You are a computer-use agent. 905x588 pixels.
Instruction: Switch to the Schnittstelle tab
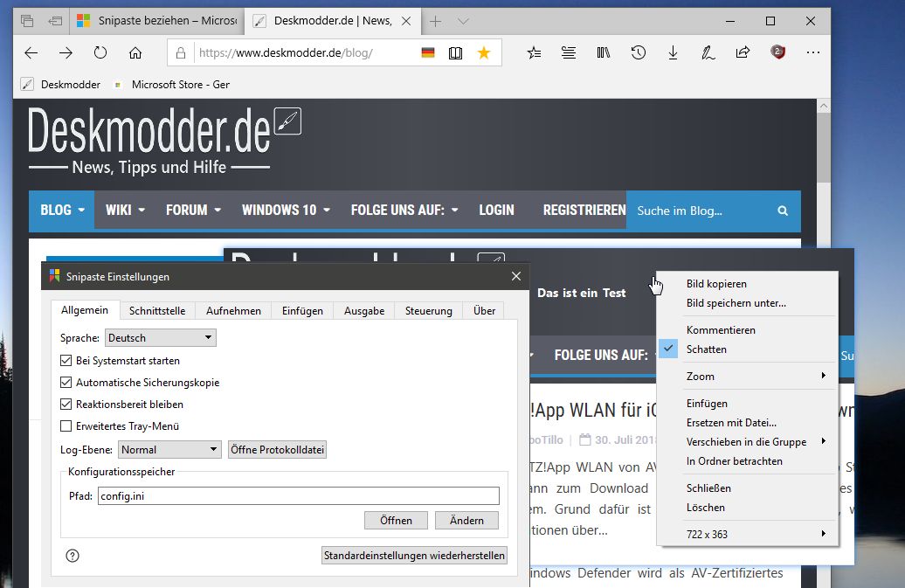pyautogui.click(x=157, y=311)
